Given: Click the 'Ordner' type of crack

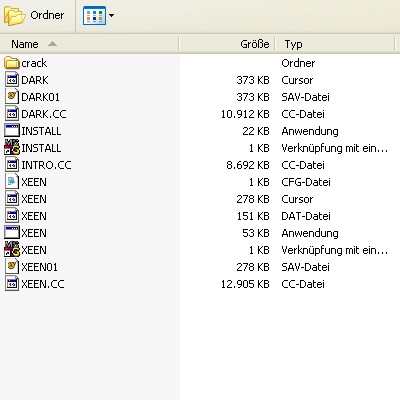Looking at the screenshot, I should [x=298, y=63].
